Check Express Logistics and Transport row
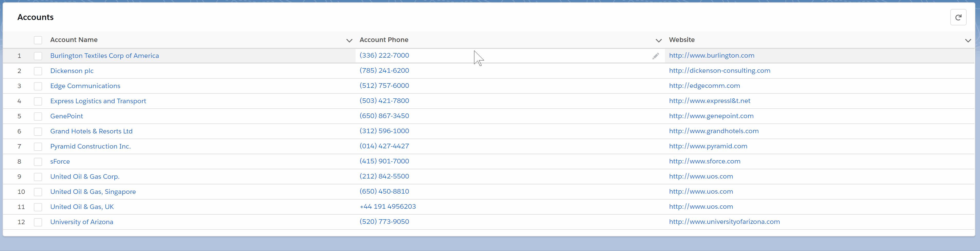Image resolution: width=980 pixels, height=251 pixels. coord(38,101)
